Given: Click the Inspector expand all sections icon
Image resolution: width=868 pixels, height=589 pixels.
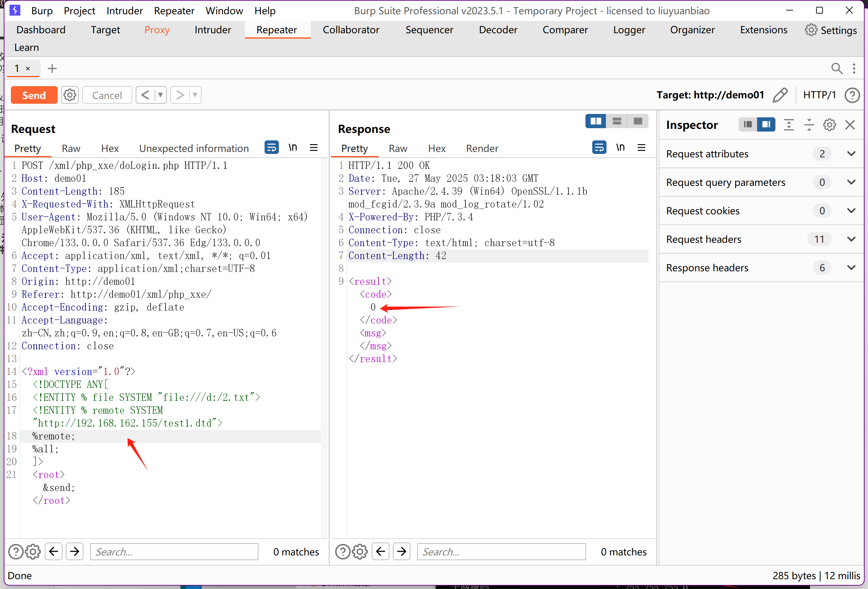Looking at the screenshot, I should coord(788,125).
